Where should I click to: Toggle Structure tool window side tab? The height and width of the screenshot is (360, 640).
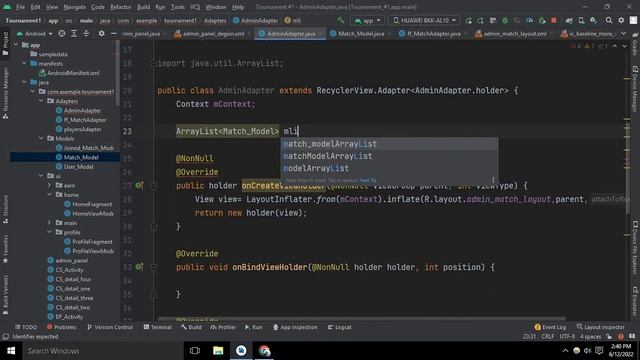coord(5,209)
